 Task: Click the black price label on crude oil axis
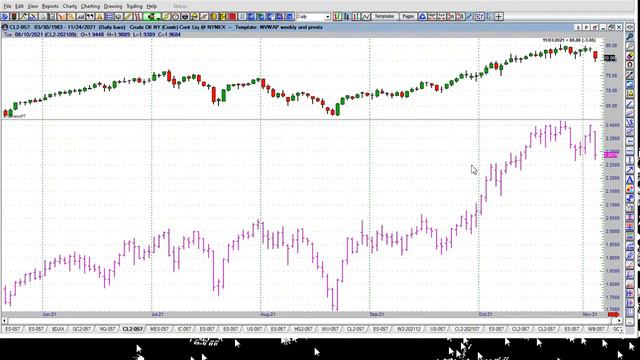tap(610, 58)
